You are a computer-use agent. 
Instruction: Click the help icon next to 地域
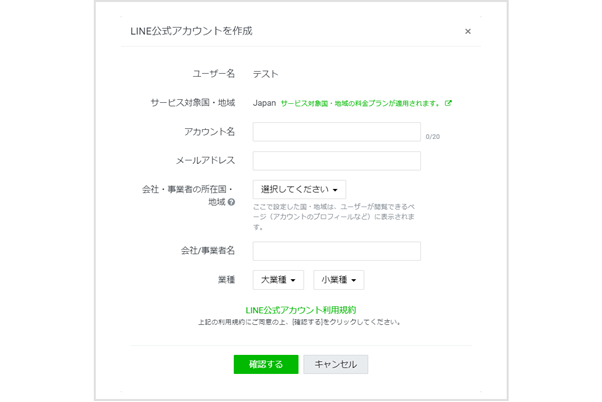point(231,202)
